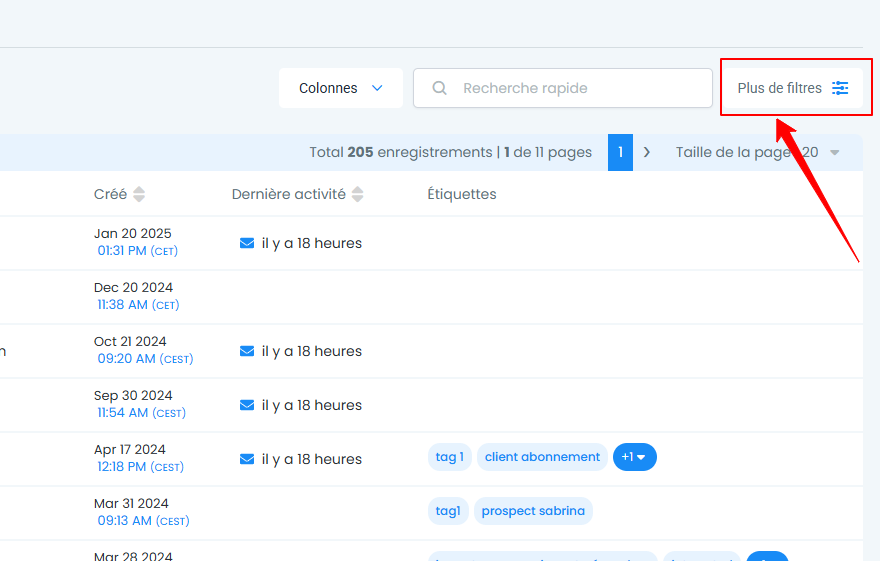Image resolution: width=880 pixels, height=561 pixels.
Task: Sort by Dernière activité column
Action: 297,194
